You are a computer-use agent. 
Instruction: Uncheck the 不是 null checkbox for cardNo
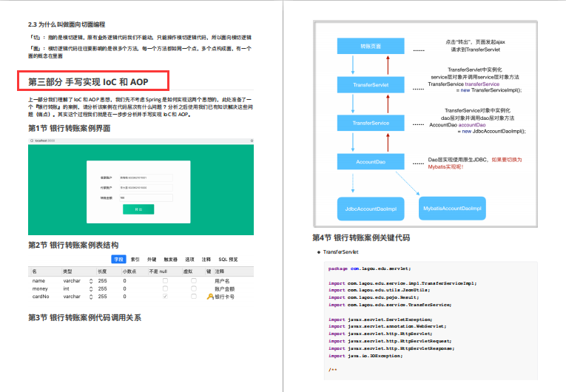click(x=165, y=297)
